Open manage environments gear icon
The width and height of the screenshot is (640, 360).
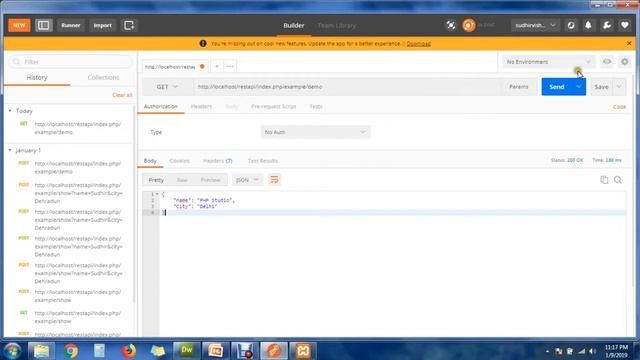624,62
